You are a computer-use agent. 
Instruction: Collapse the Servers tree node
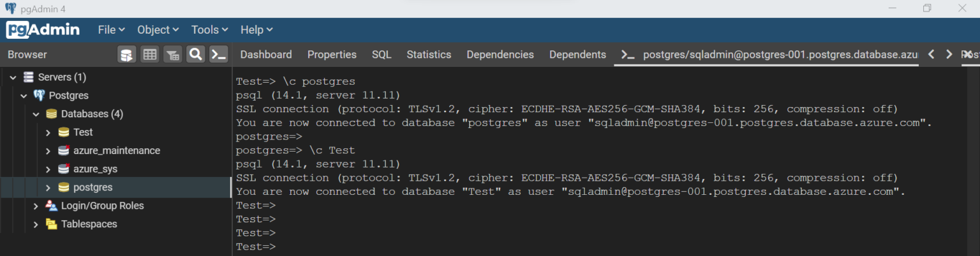click(13, 78)
